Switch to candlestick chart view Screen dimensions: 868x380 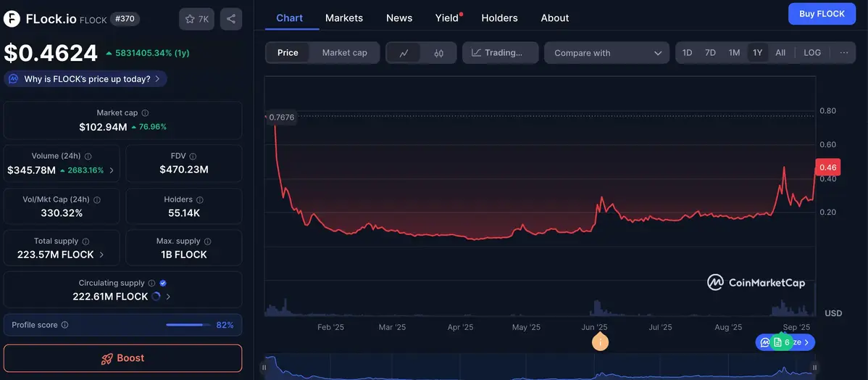pos(438,53)
